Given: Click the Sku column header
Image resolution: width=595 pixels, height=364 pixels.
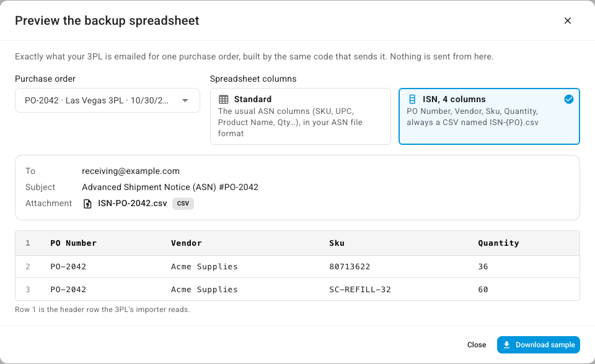Looking at the screenshot, I should 337,243.
